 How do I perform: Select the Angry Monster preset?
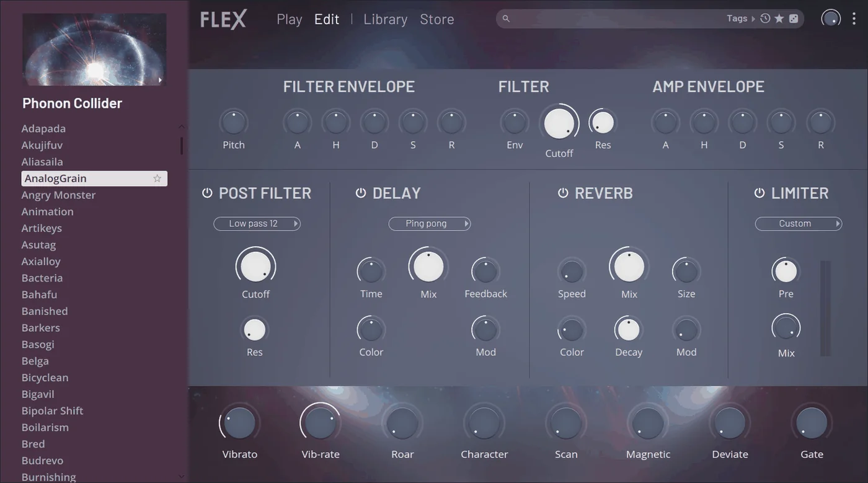pos(58,195)
